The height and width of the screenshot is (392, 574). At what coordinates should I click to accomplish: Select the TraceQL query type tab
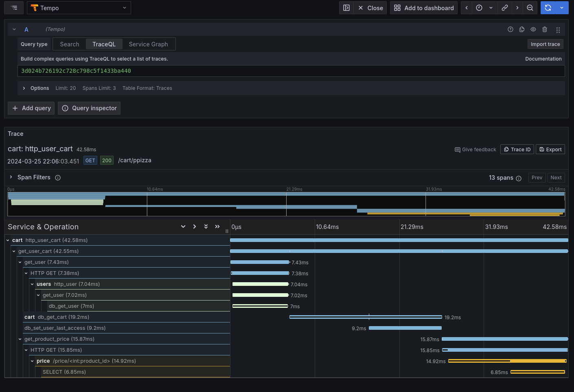[104, 44]
